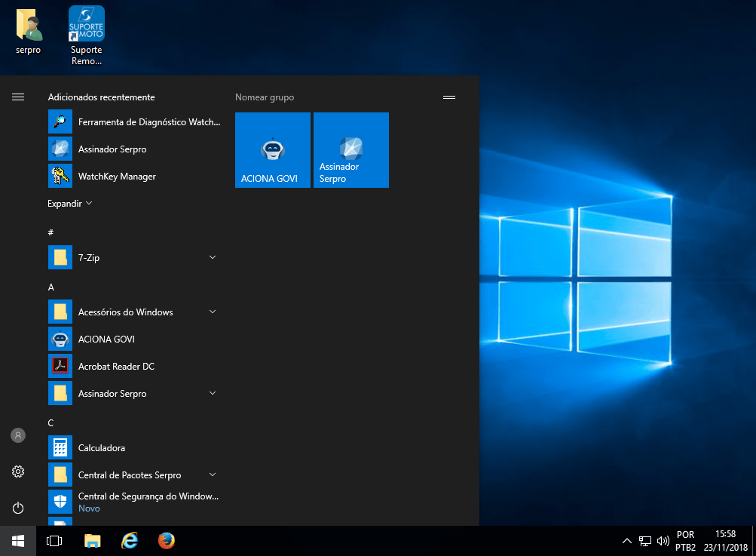Screen dimensions: 756x556
Task: Click the Nomear grupo title field
Action: pyautogui.click(x=265, y=97)
